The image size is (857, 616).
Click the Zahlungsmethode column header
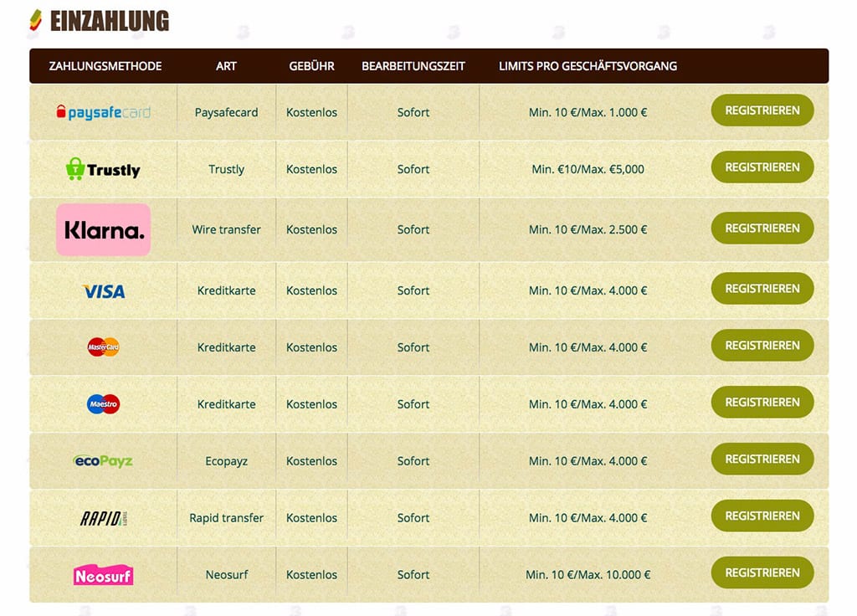coord(105,66)
